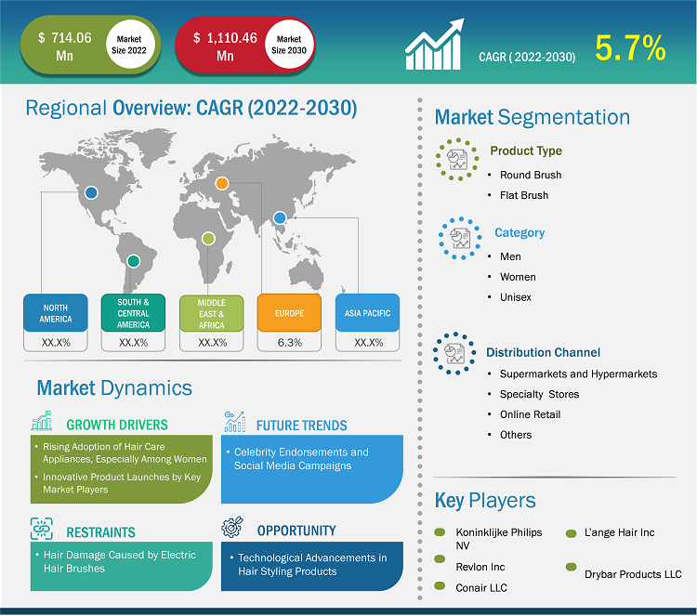Click the Online Retail list item

coord(530,414)
